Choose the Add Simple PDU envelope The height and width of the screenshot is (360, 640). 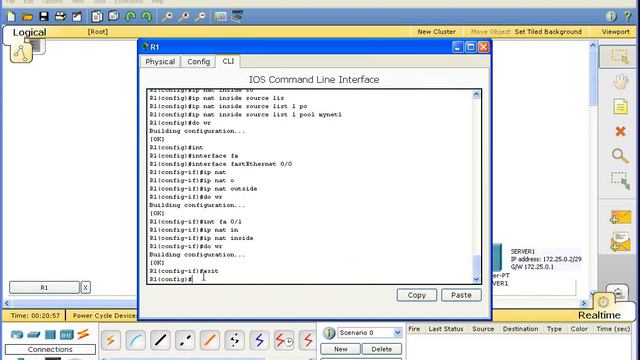[620, 218]
